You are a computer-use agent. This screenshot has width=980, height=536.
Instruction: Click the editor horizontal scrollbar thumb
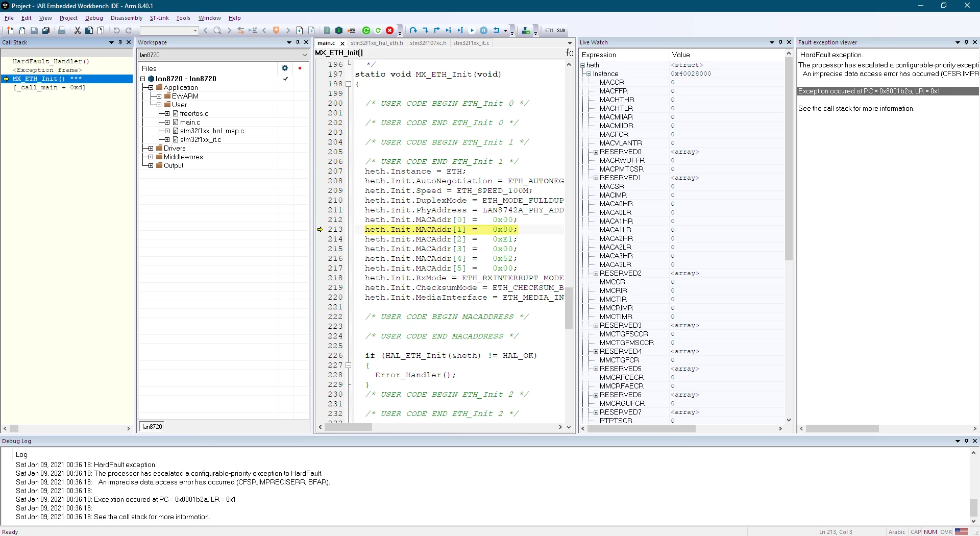click(x=348, y=427)
